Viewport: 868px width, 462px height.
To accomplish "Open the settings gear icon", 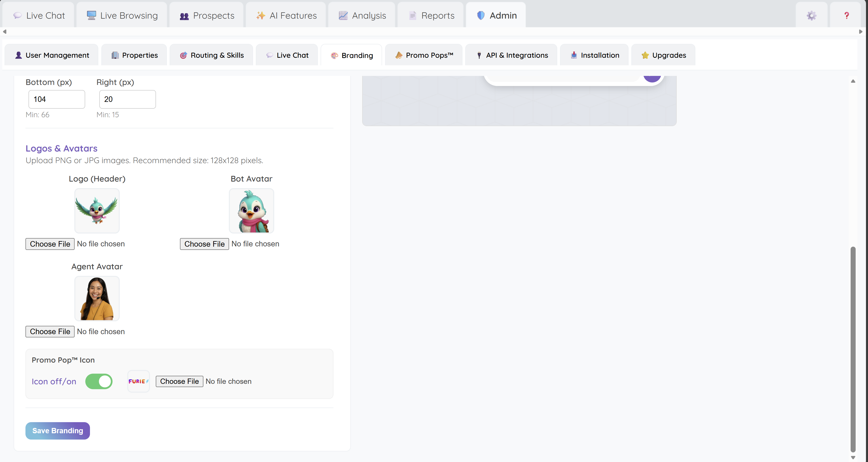I will click(x=811, y=16).
